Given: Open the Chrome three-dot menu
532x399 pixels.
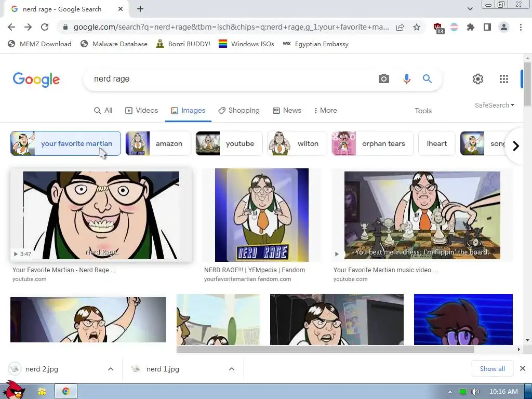Looking at the screenshot, I should (x=521, y=27).
